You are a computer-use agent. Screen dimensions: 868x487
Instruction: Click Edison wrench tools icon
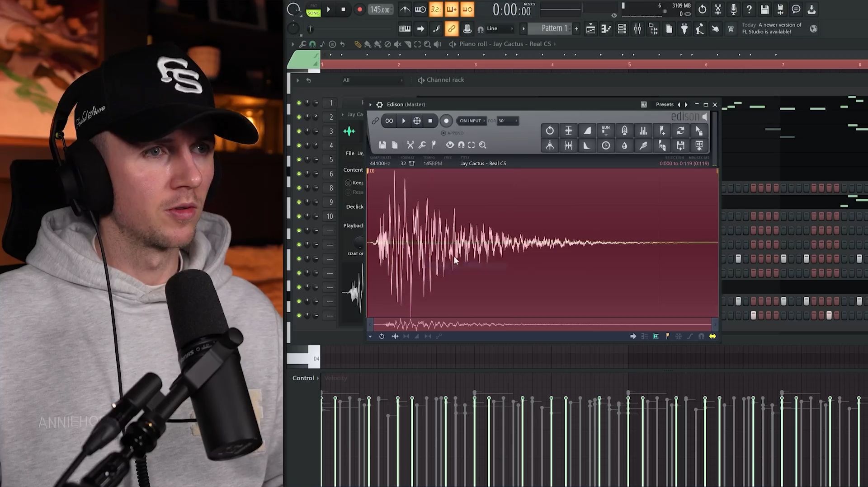422,145
